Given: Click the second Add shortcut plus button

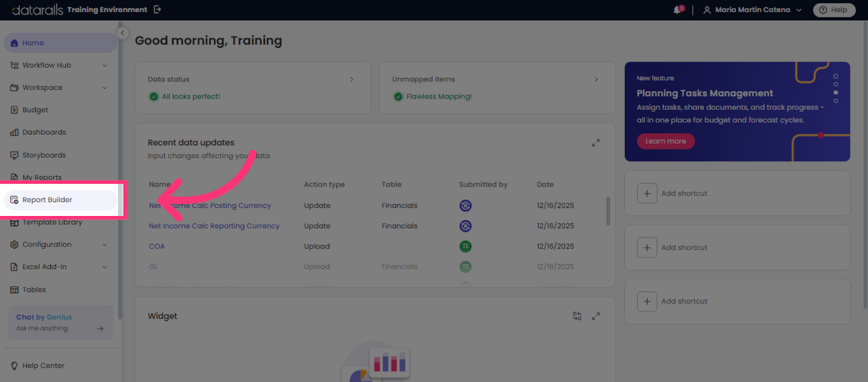Looking at the screenshot, I should 647,248.
